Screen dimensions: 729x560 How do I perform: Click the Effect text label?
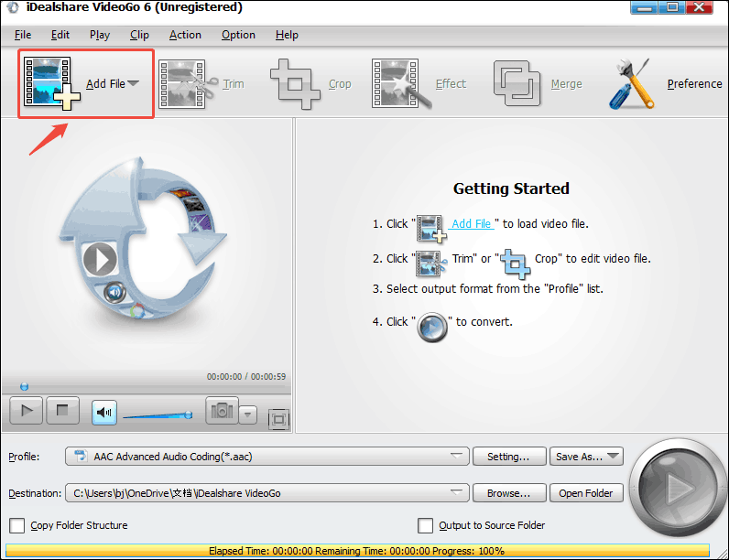click(x=451, y=84)
